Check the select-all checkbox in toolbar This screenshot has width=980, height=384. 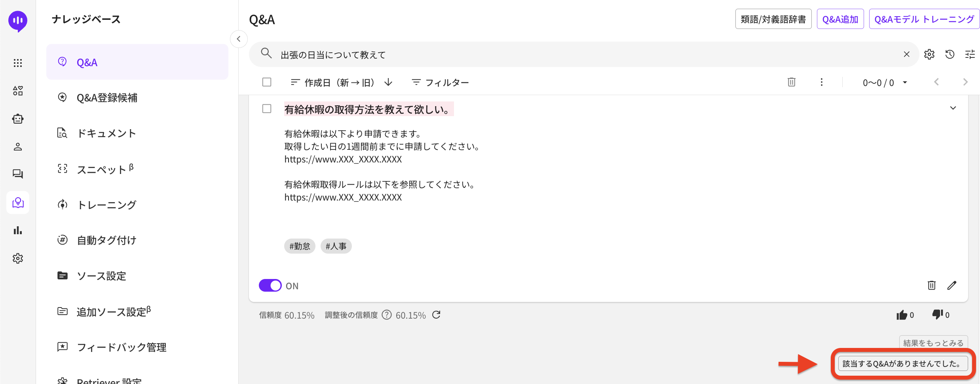click(x=267, y=82)
